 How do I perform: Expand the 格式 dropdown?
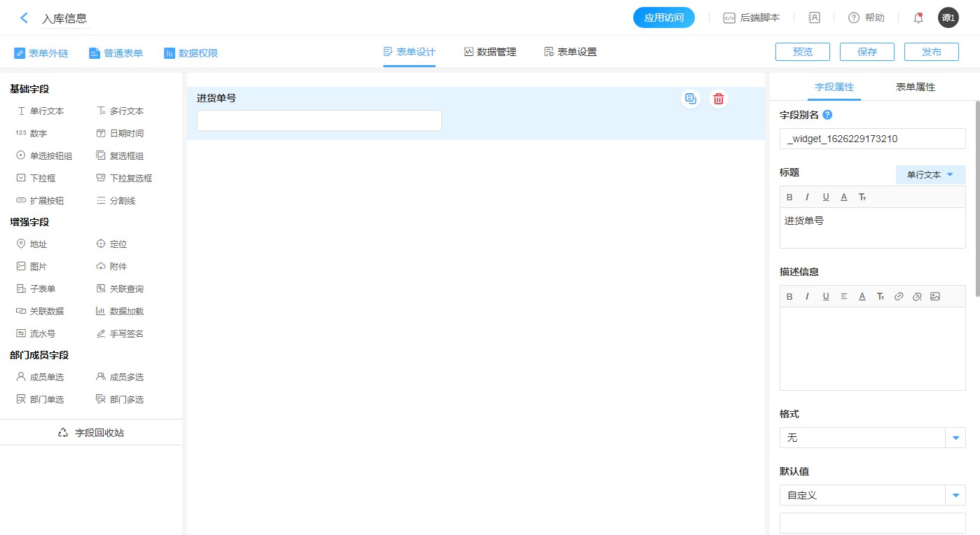click(x=955, y=438)
